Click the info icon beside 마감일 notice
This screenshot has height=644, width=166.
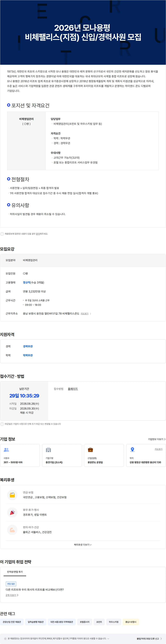2,424
